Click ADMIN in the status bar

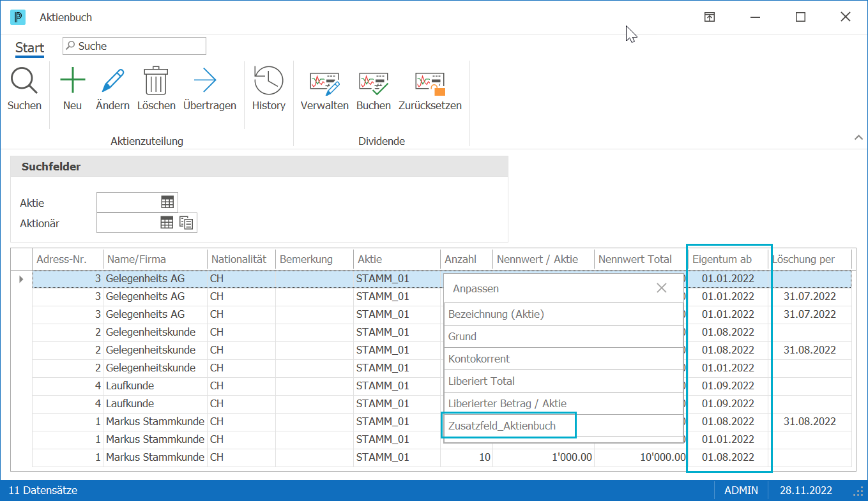741,490
